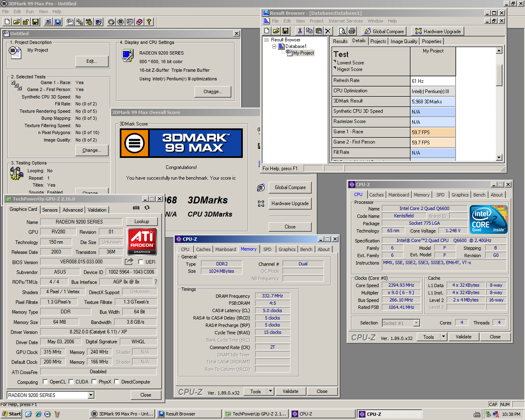Click Global Compare in Result Browser toolbar
Image resolution: width=525 pixels, height=420 pixels.
coord(384,31)
